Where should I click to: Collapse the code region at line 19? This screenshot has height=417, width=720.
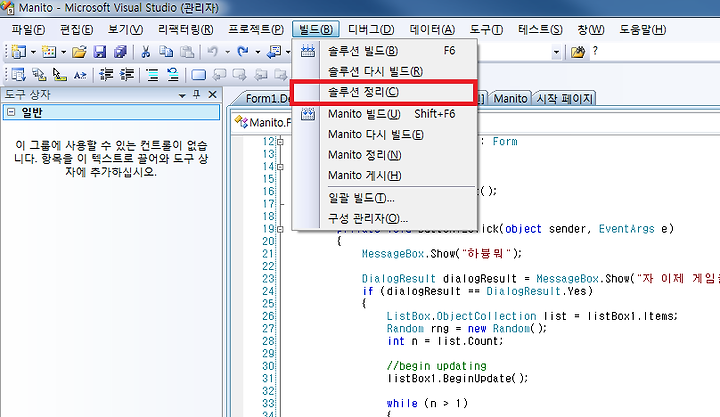(280, 229)
